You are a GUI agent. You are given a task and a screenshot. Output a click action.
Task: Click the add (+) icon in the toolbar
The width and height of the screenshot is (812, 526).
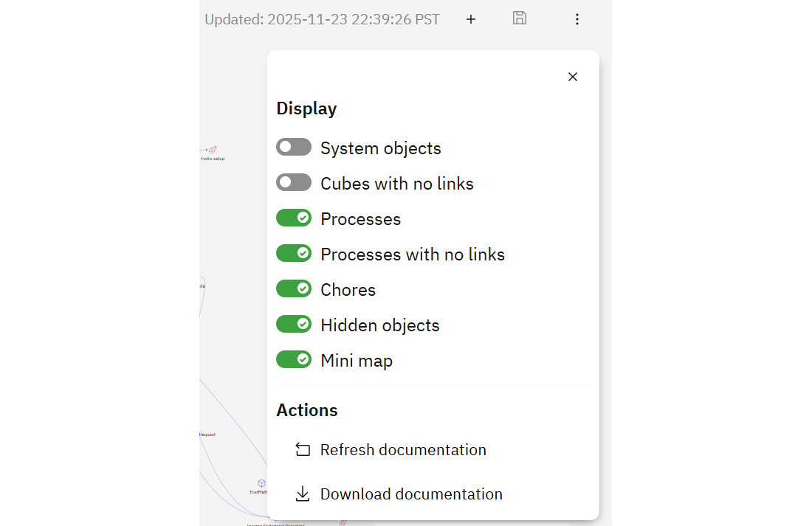coord(470,19)
